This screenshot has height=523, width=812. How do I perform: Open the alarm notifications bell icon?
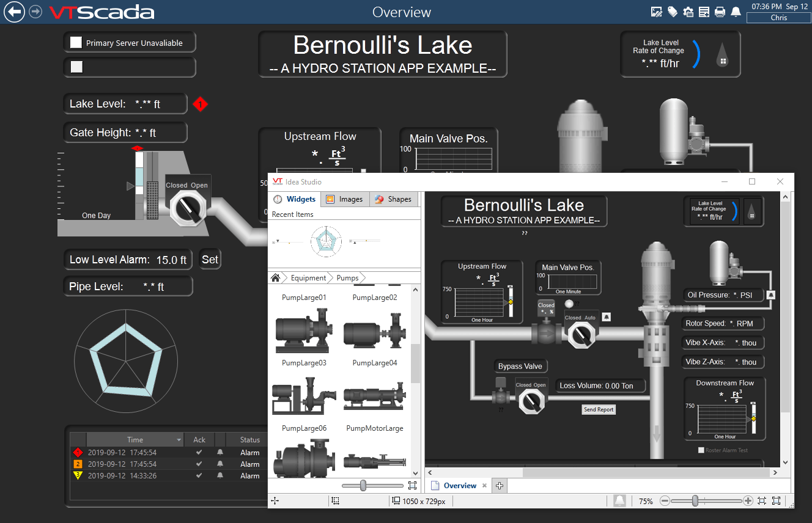coord(735,12)
